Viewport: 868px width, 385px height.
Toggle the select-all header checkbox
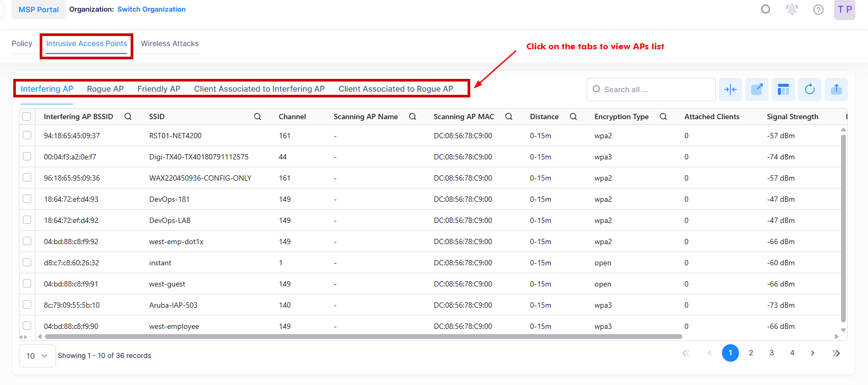click(x=27, y=117)
